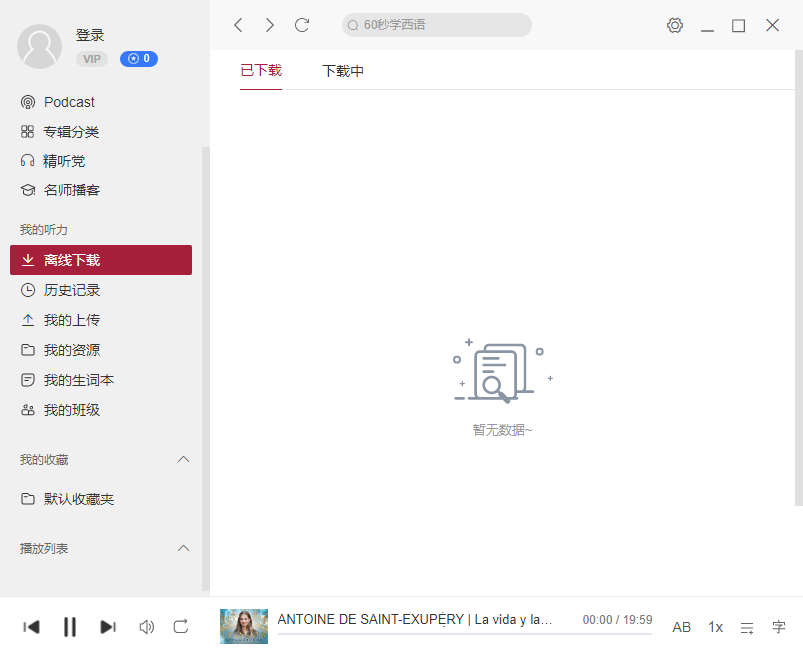Image resolution: width=803 pixels, height=656 pixels.
Task: Skip to next track
Action: (x=108, y=627)
